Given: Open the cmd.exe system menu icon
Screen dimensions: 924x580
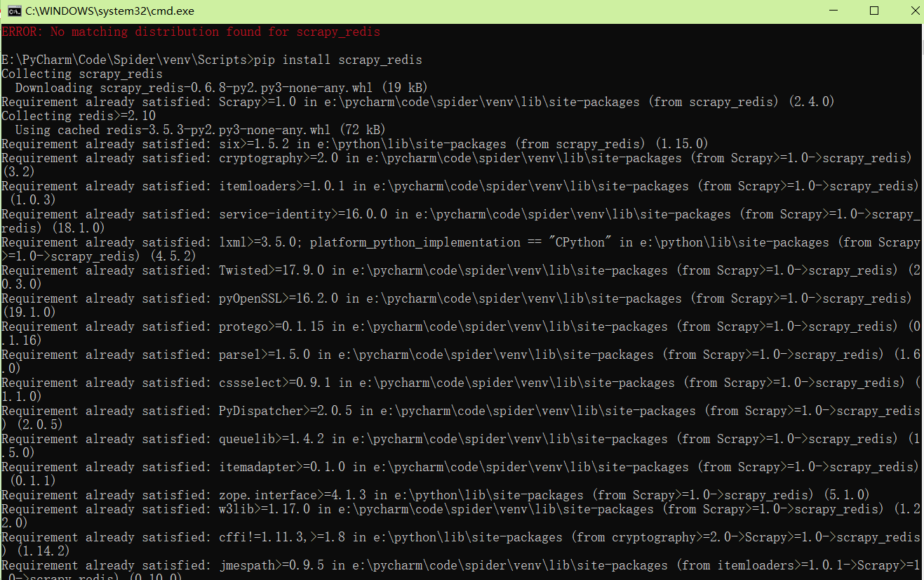Looking at the screenshot, I should coord(13,11).
